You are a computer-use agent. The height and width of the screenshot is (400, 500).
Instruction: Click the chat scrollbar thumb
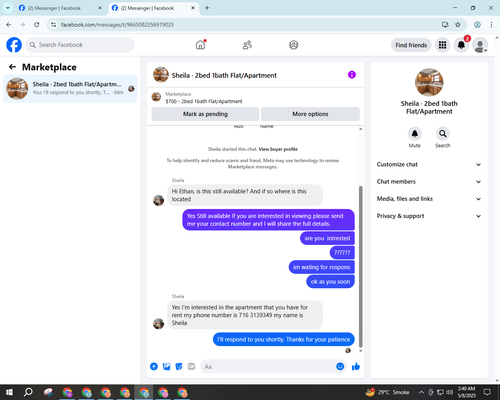[360, 267]
